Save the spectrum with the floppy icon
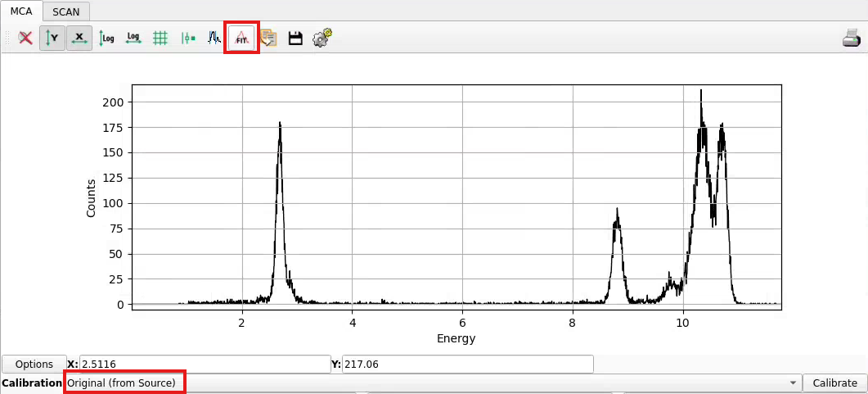 pos(295,38)
